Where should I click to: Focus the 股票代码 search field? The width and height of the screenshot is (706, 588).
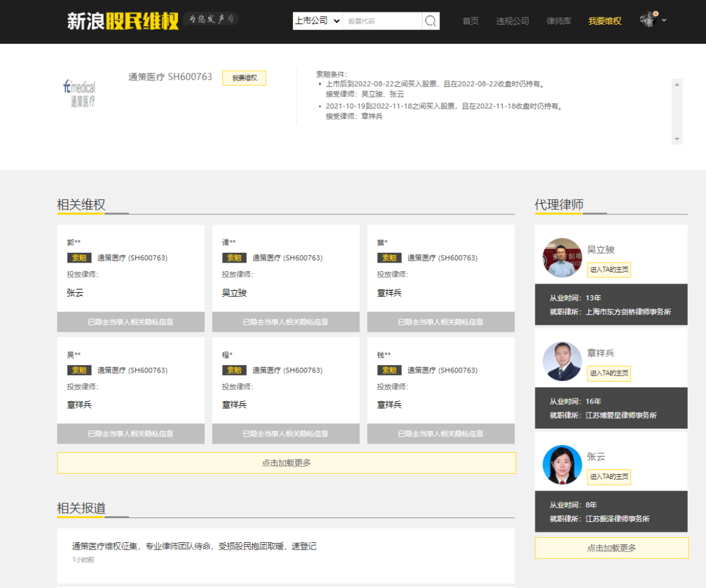[x=382, y=21]
